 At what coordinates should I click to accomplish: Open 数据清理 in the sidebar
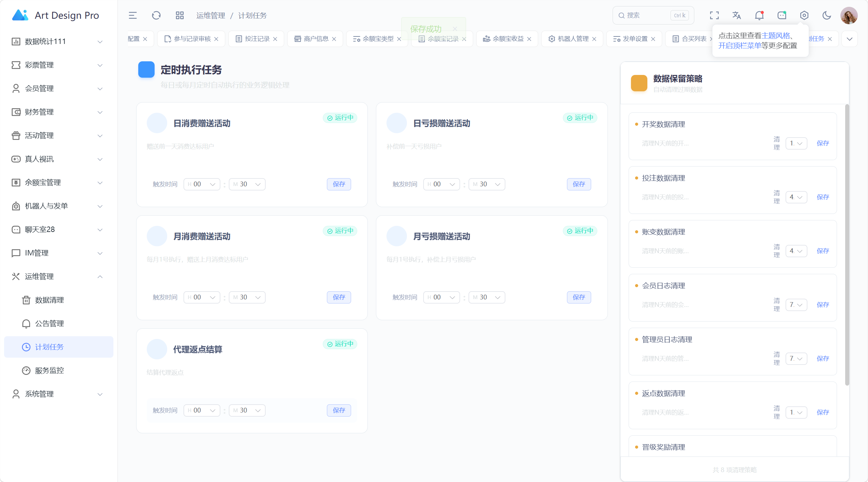[x=59, y=300]
